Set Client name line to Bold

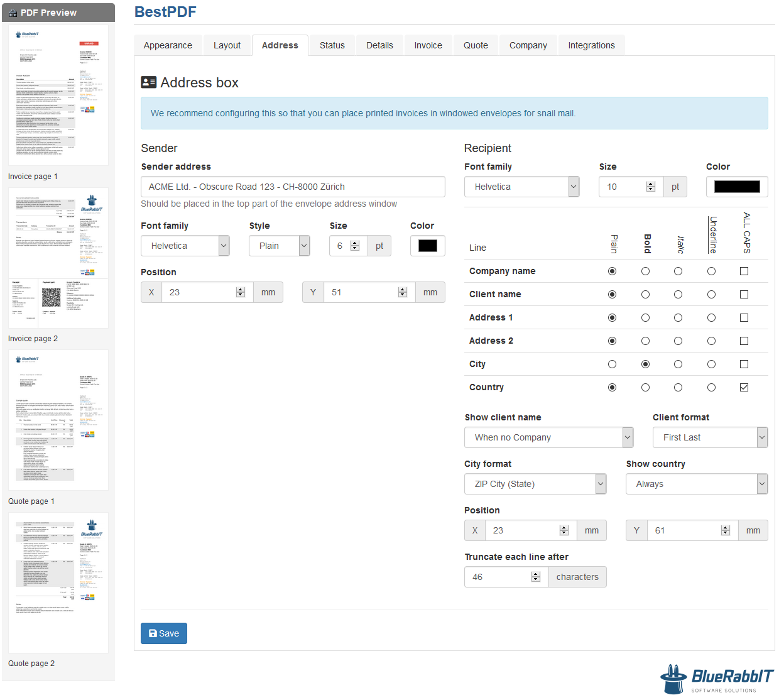coord(645,295)
